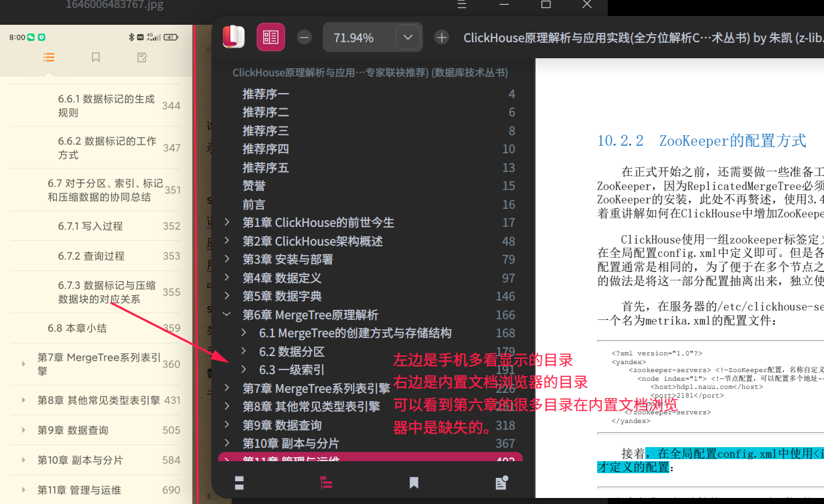
Task: Select 第7章 MergeTree系列表引擎 in reader outline
Action: click(x=316, y=388)
